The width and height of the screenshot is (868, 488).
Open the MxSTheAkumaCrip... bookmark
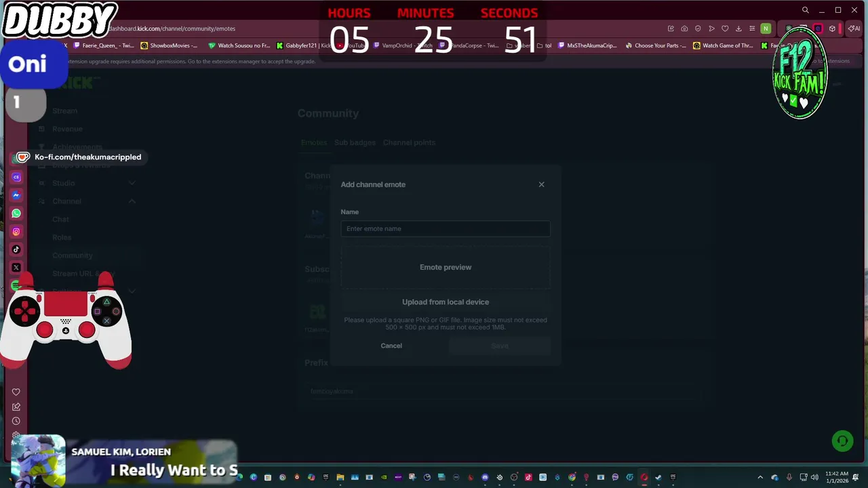[587, 45]
